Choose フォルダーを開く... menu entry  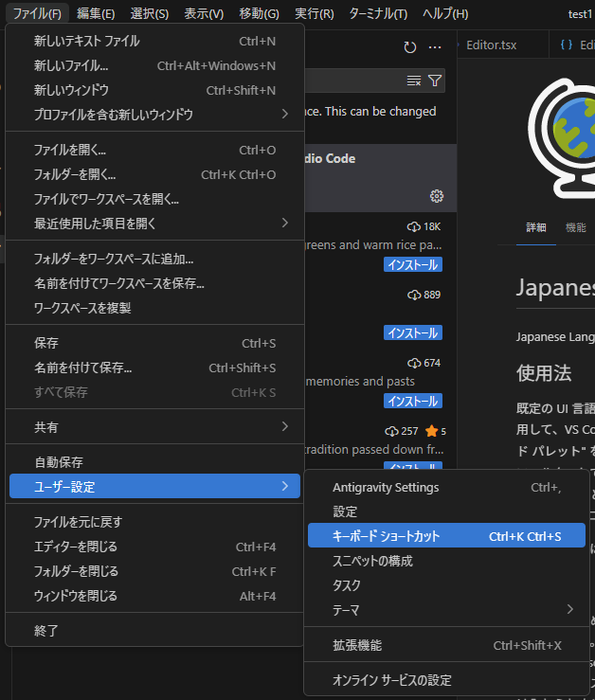pyautogui.click(x=154, y=174)
